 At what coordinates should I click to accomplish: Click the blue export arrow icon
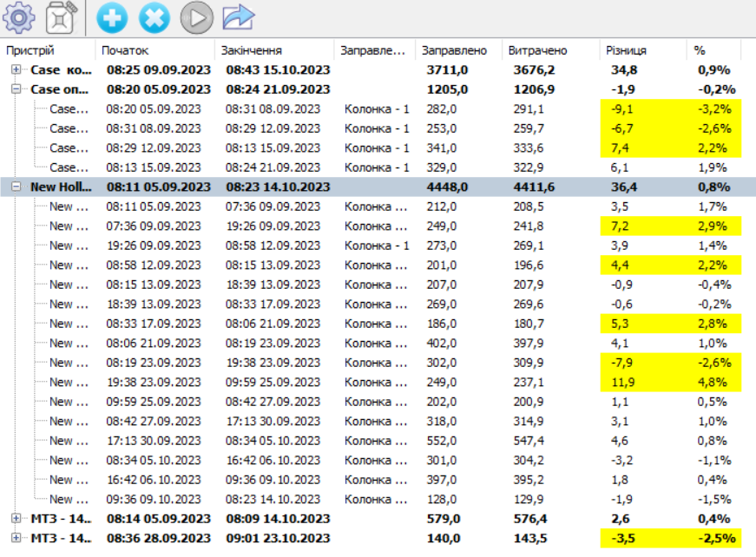(238, 16)
